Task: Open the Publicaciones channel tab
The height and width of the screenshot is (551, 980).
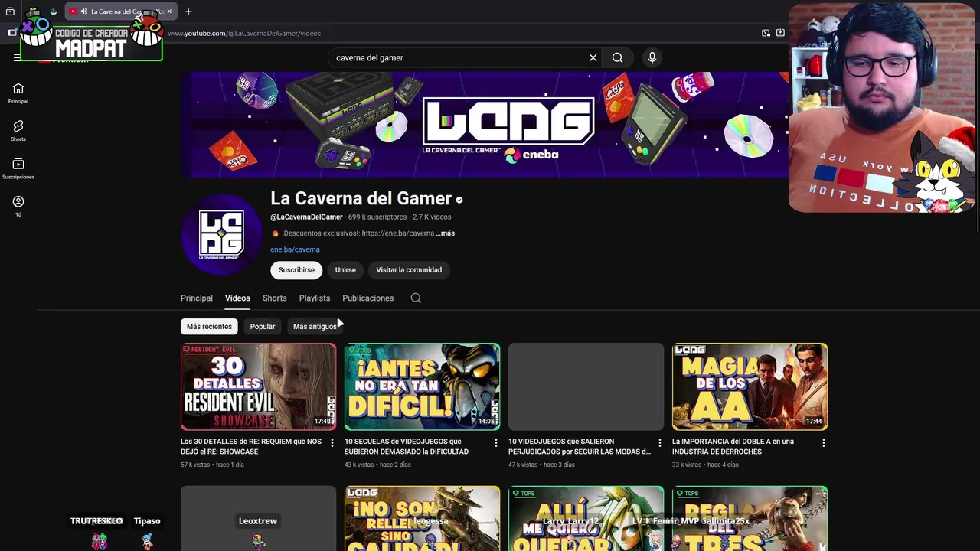Action: (x=368, y=298)
